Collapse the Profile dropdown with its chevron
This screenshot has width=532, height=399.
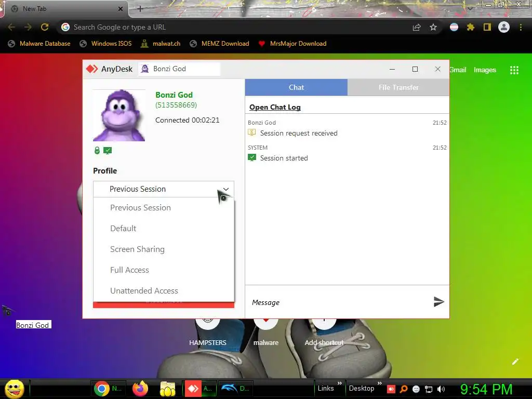pos(225,189)
